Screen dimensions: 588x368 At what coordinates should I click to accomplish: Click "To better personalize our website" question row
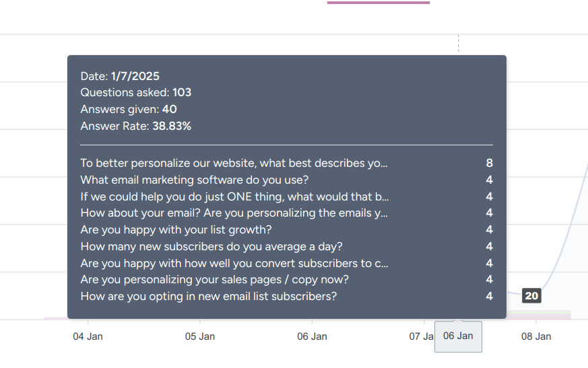tap(234, 163)
